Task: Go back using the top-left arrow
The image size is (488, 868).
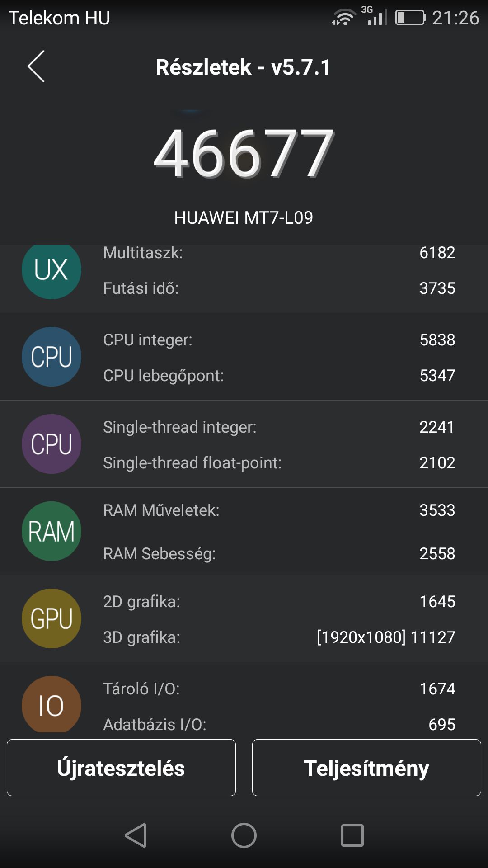Action: pos(36,66)
